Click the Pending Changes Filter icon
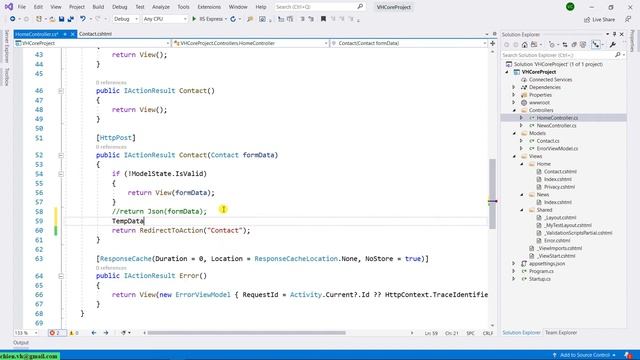Image resolution: width=640 pixels, height=360 pixels. (552, 45)
